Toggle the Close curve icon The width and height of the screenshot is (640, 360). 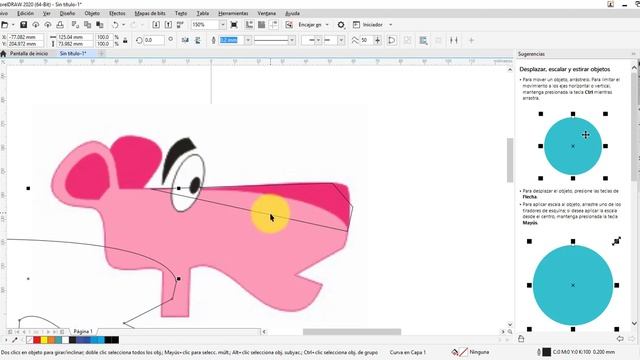point(391,40)
